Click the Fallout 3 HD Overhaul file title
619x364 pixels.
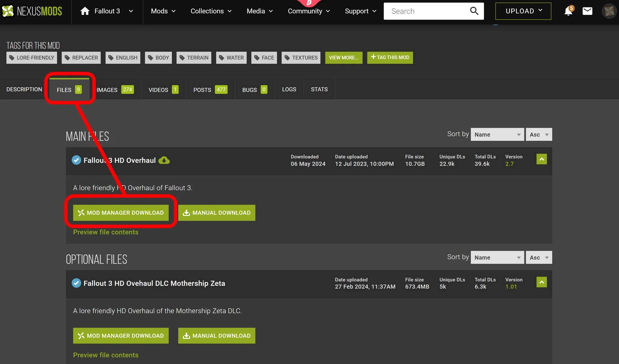(x=120, y=160)
